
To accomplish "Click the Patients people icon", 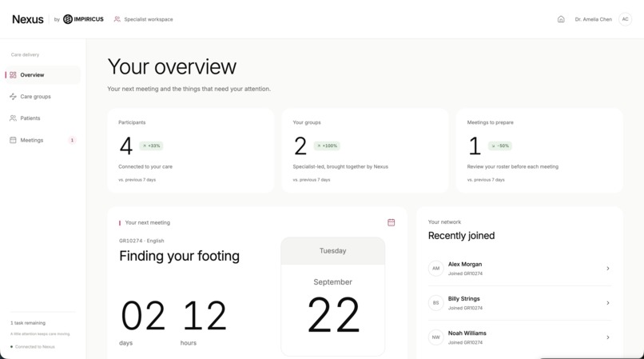I will point(13,118).
